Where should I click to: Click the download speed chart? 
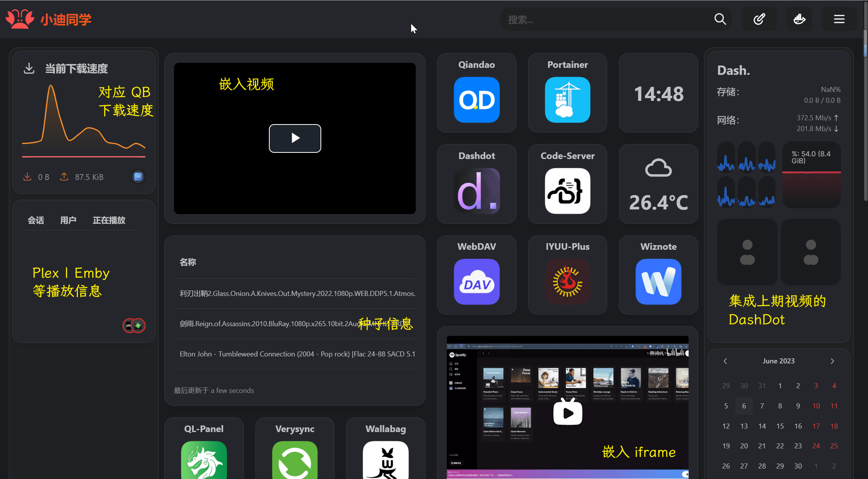(x=84, y=121)
